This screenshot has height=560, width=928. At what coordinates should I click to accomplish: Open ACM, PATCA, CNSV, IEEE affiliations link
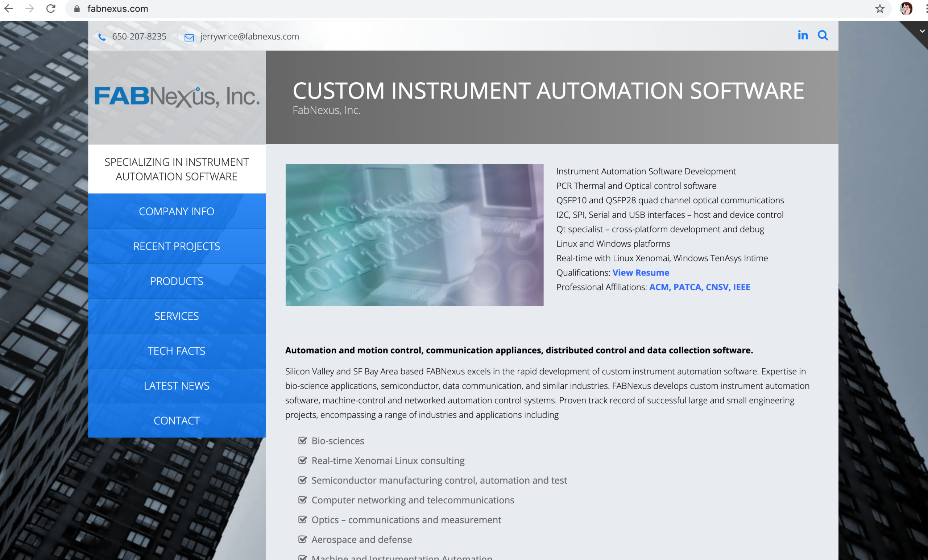[699, 287]
